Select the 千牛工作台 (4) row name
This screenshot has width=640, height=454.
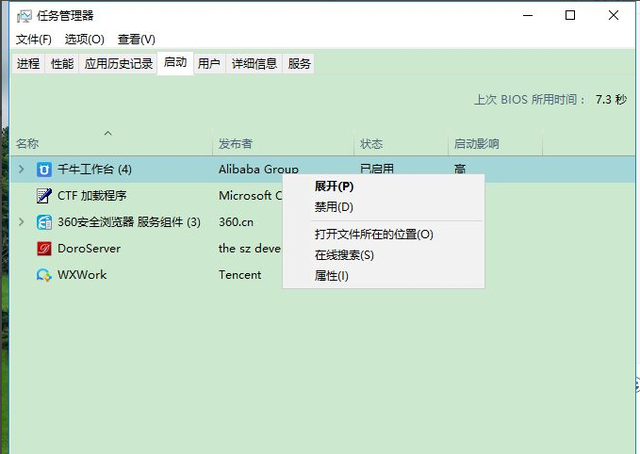tap(94, 169)
